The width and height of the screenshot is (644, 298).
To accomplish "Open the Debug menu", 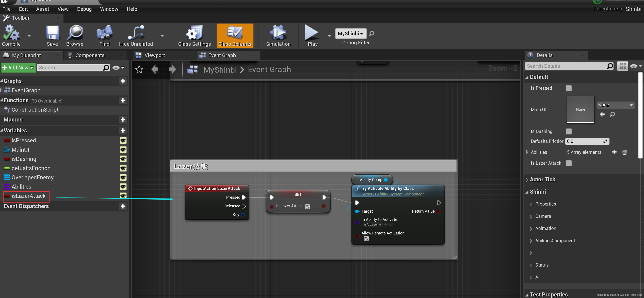I will 84,9.
